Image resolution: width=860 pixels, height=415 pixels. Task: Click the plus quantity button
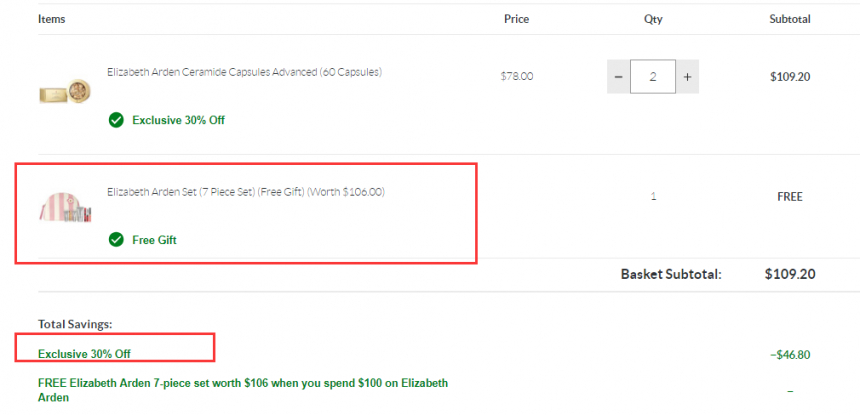click(687, 77)
